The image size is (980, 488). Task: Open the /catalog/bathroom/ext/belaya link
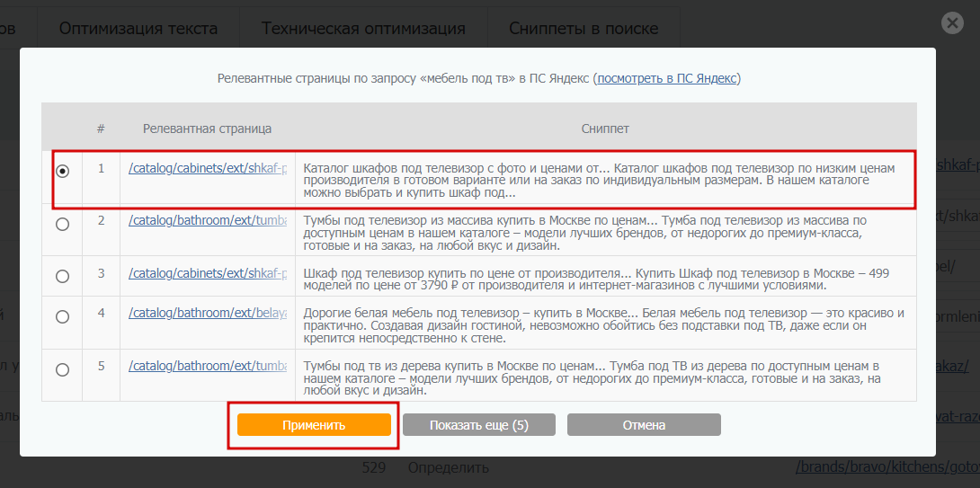(208, 313)
